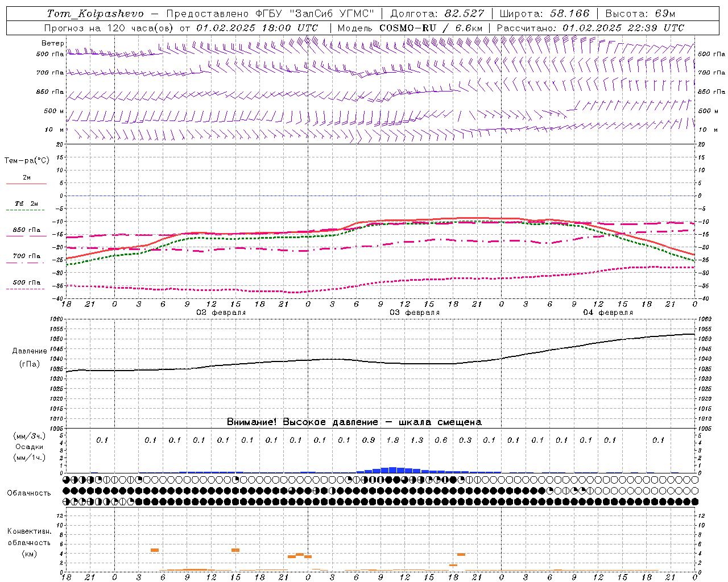
Task: Click the precipitation value 0.3
Action: (465, 440)
